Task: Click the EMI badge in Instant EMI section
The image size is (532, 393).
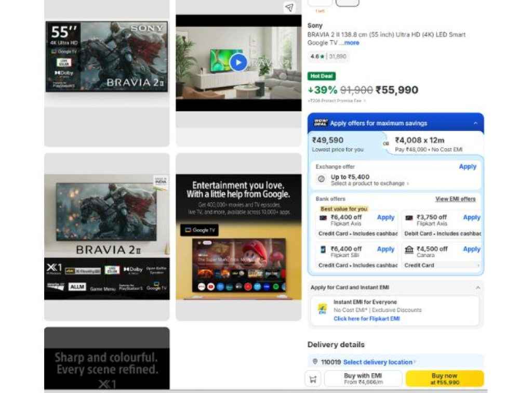Action: 322,309
